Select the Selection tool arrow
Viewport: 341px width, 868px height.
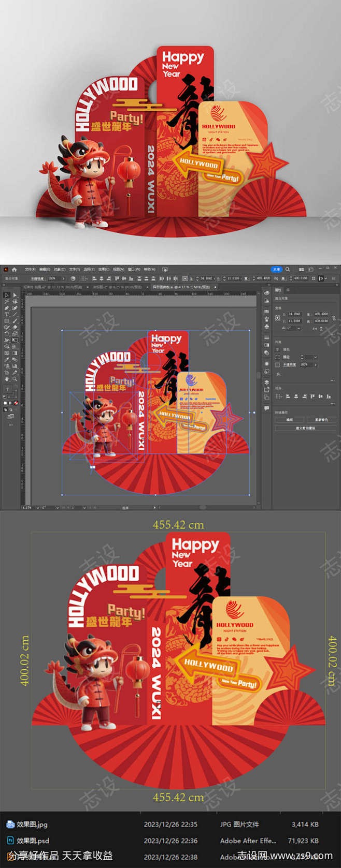tap(7, 295)
